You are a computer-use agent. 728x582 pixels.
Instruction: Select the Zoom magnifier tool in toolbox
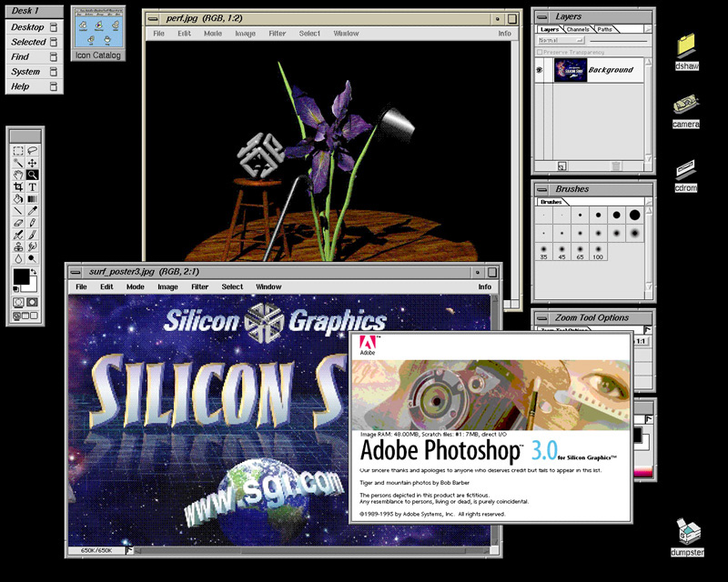(33, 175)
